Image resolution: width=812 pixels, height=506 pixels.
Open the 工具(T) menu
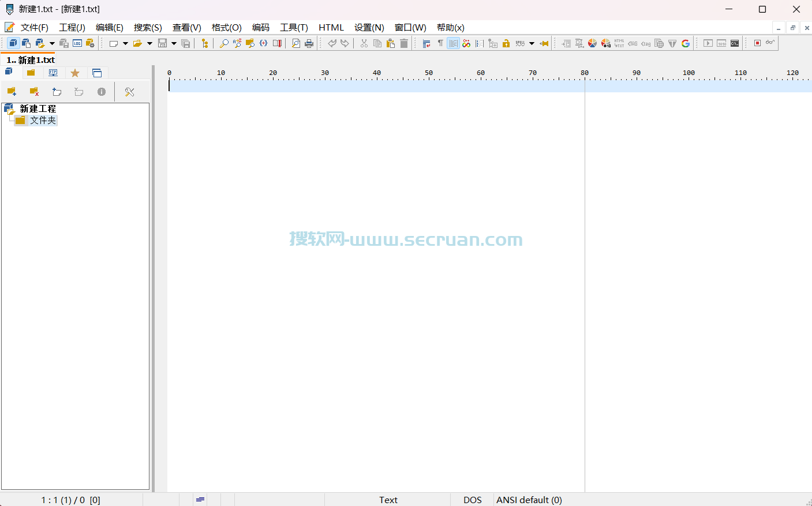[x=294, y=27]
